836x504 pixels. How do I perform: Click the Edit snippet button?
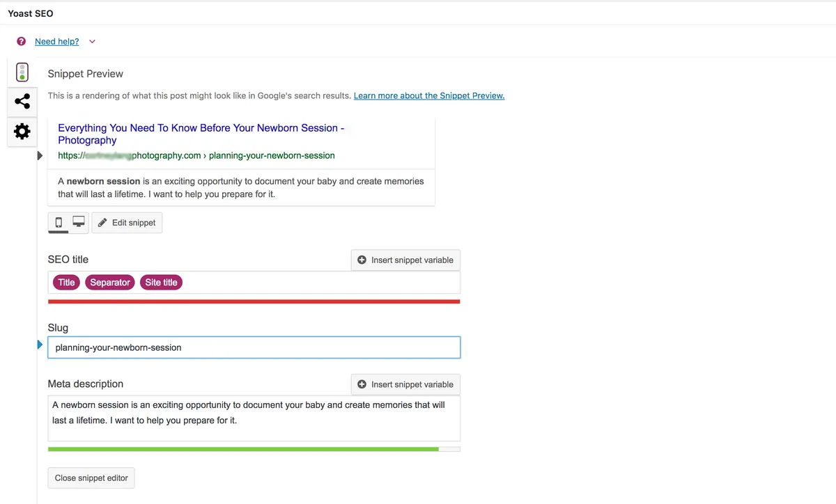pyautogui.click(x=127, y=223)
